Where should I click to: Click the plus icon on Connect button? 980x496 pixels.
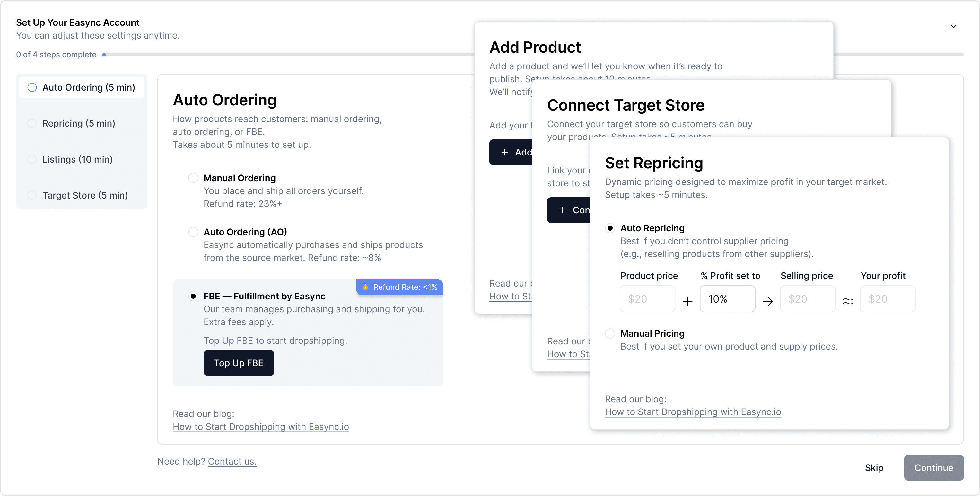pos(562,210)
